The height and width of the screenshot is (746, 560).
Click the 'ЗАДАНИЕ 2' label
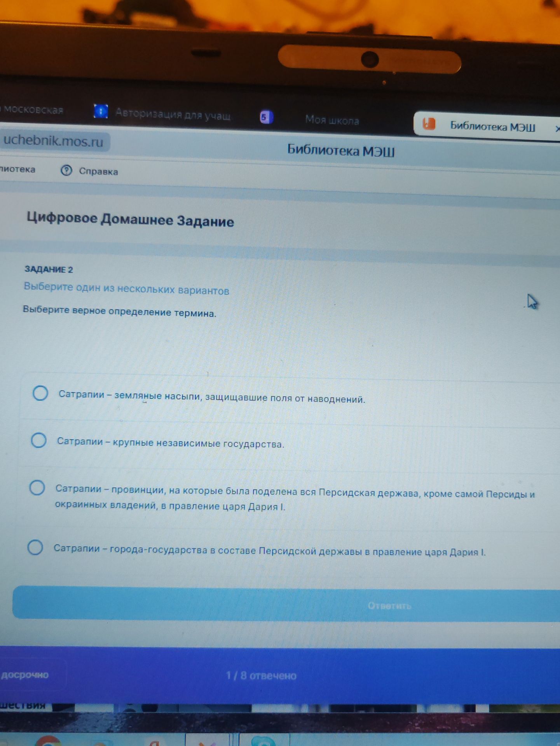coord(49,269)
